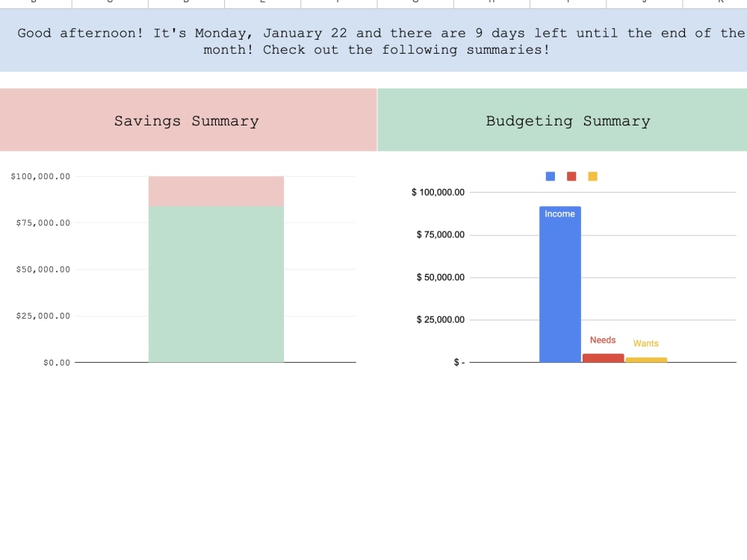Image resolution: width=747 pixels, height=560 pixels.
Task: Click the greeting banner message at the top
Action: click(x=373, y=41)
